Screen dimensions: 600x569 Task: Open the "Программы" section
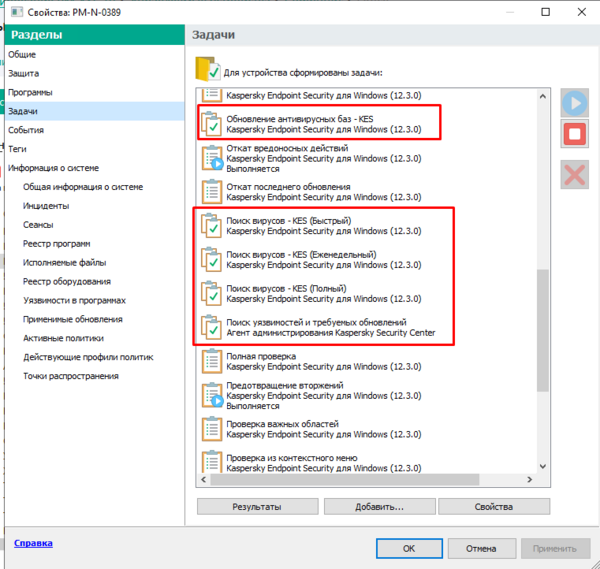tap(30, 92)
